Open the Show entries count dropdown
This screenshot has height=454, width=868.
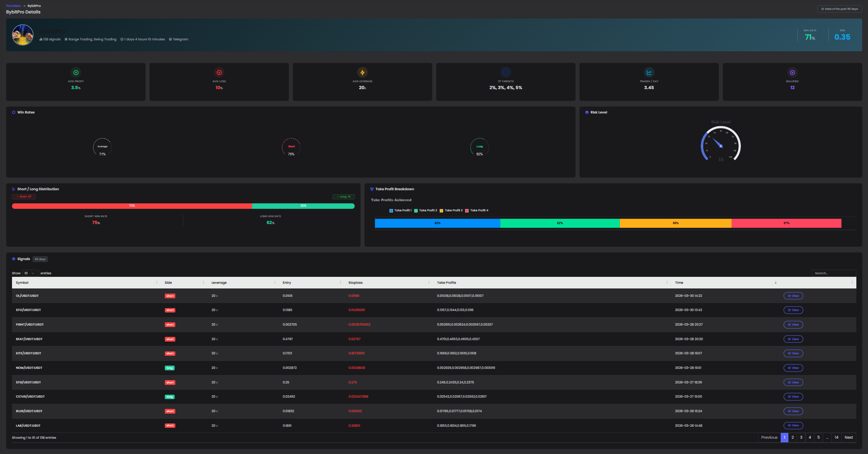pyautogui.click(x=30, y=273)
